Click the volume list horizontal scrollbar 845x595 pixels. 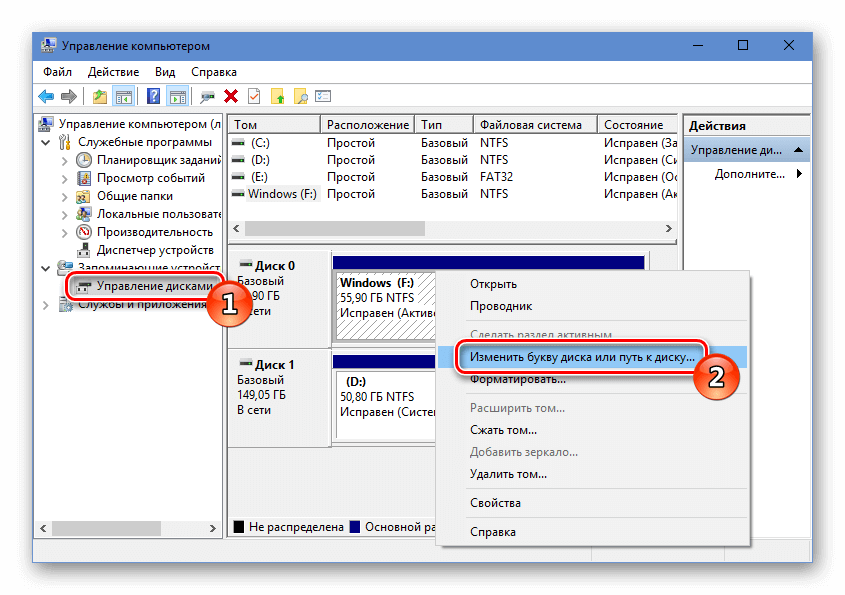pyautogui.click(x=450, y=229)
